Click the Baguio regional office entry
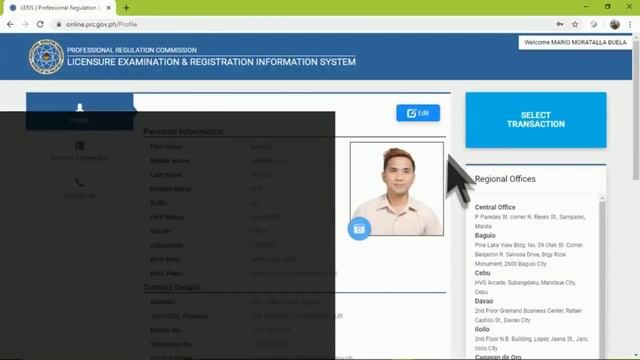Image resolution: width=640 pixels, height=360 pixels. [485, 236]
